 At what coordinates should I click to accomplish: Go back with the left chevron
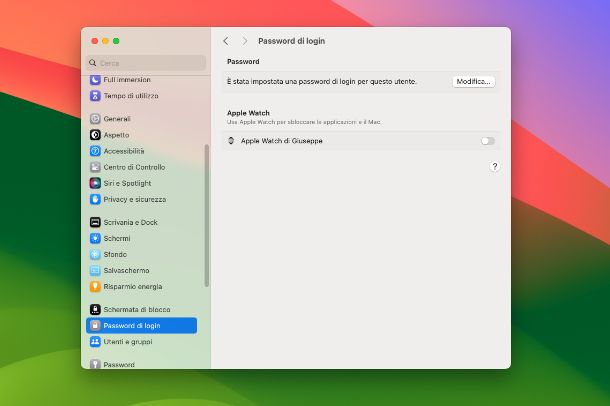point(226,41)
